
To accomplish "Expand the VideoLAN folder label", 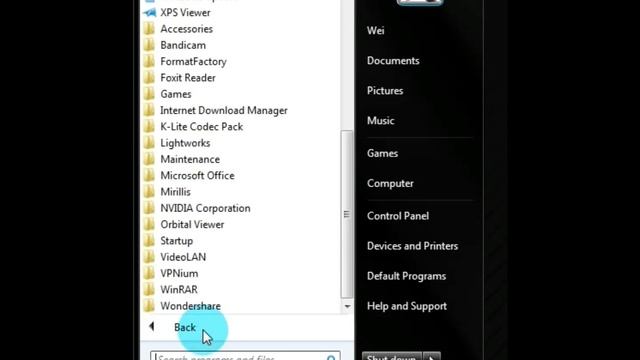I will click(183, 257).
